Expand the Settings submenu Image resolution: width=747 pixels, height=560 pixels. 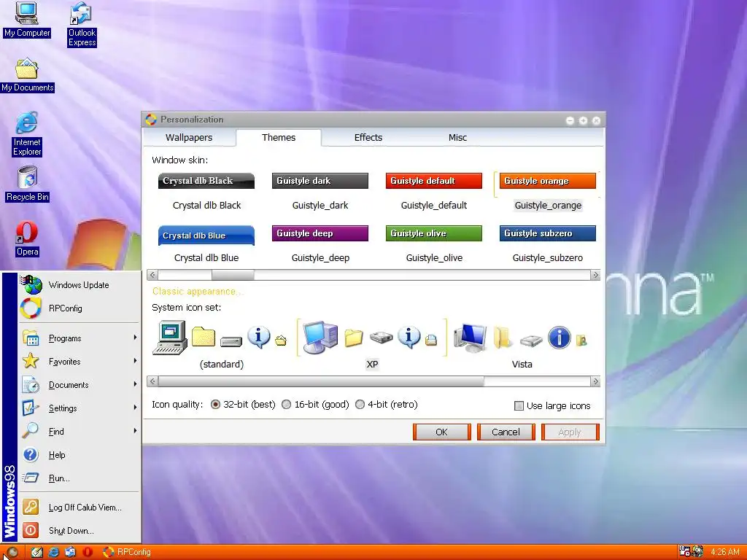pos(79,408)
